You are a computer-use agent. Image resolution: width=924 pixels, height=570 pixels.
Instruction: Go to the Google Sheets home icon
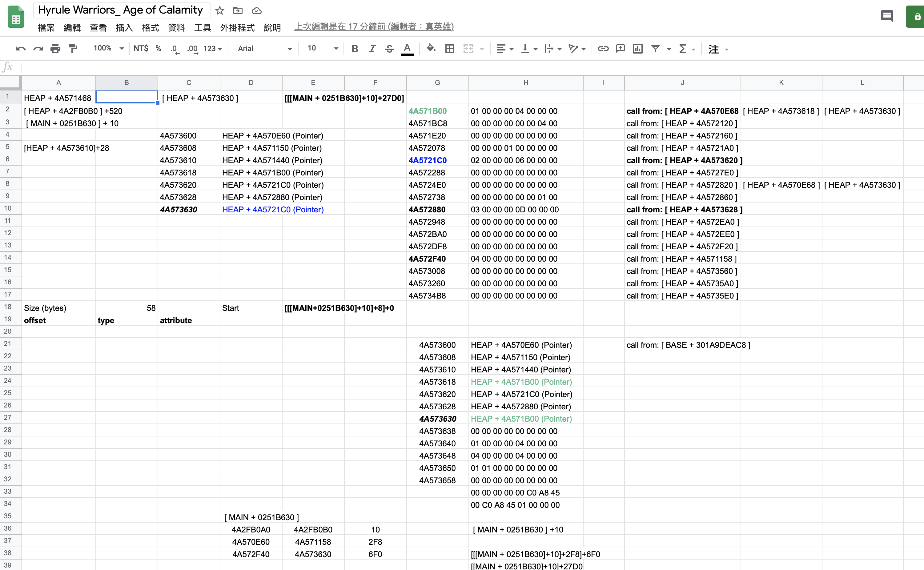[x=16, y=17]
